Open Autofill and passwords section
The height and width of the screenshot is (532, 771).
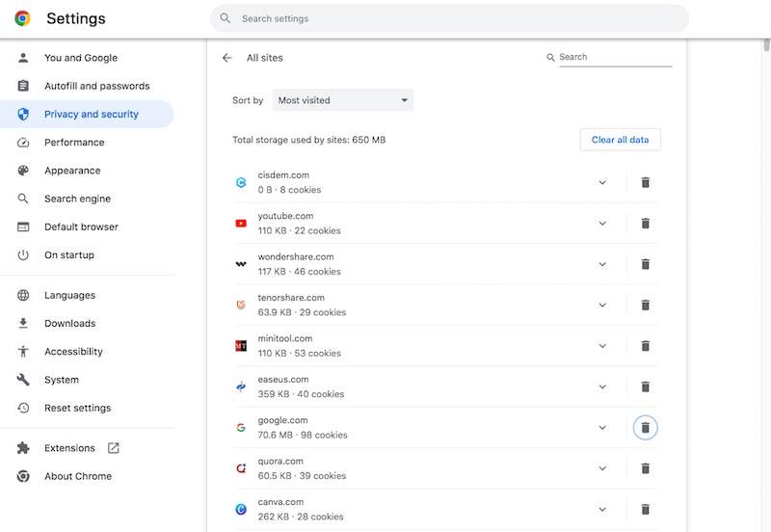(x=87, y=86)
